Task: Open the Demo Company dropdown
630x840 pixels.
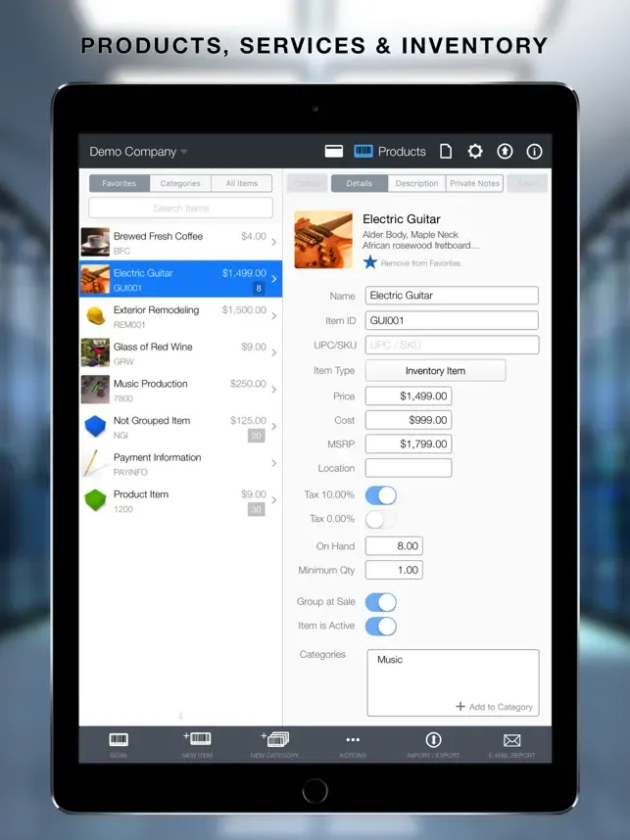Action: 138,152
